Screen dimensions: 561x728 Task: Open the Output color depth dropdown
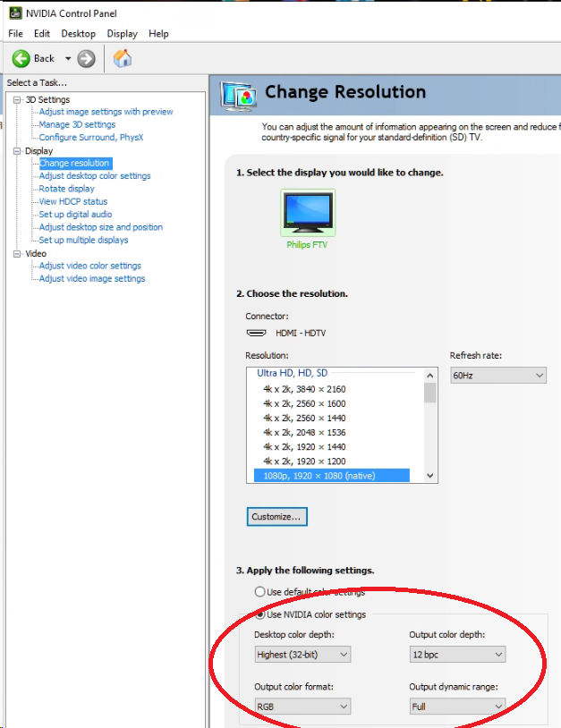pyautogui.click(x=457, y=655)
